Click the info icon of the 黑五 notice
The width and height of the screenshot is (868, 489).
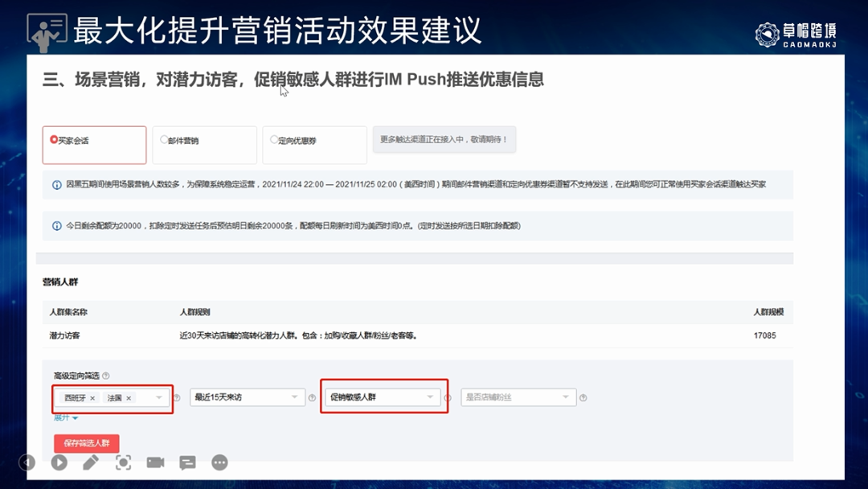(56, 184)
